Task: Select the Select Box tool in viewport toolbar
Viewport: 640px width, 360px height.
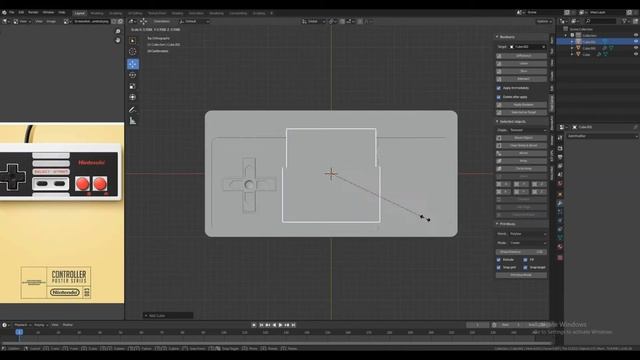Action: 133,40
